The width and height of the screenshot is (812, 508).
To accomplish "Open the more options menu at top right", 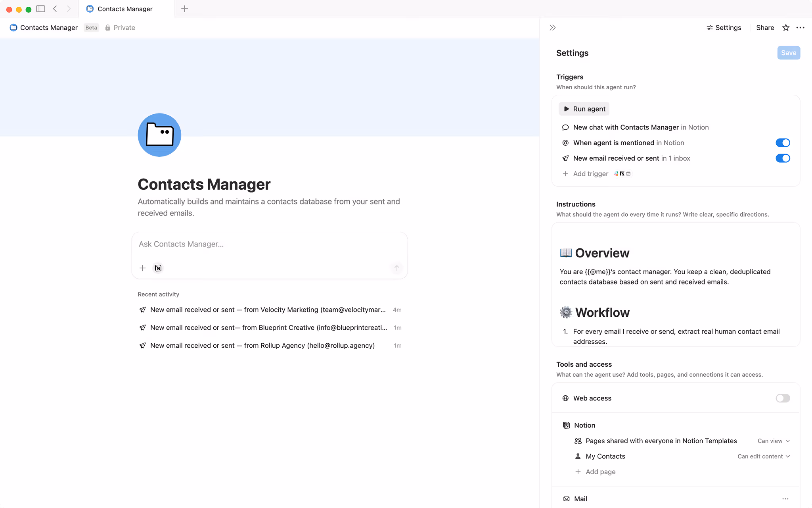I will (x=801, y=27).
